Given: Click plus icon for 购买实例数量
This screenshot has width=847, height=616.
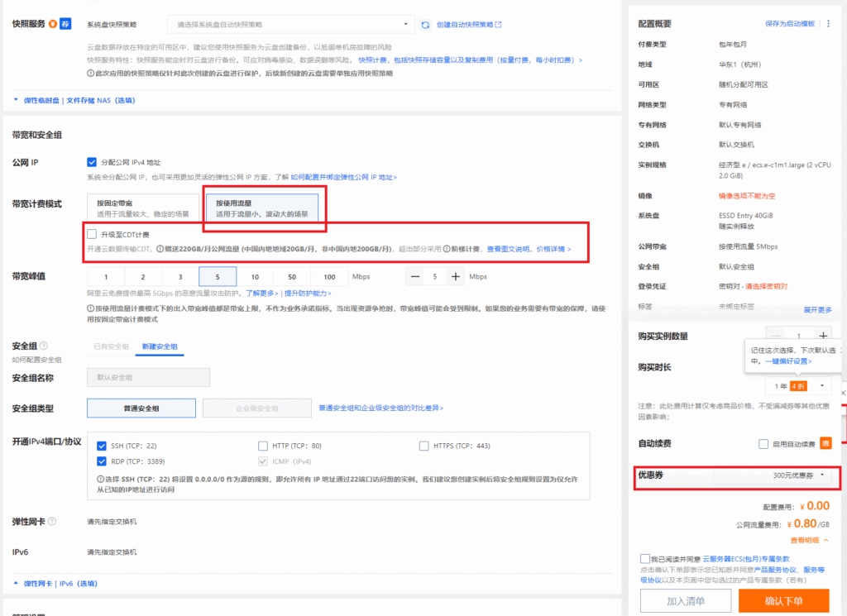Looking at the screenshot, I should click(x=822, y=336).
